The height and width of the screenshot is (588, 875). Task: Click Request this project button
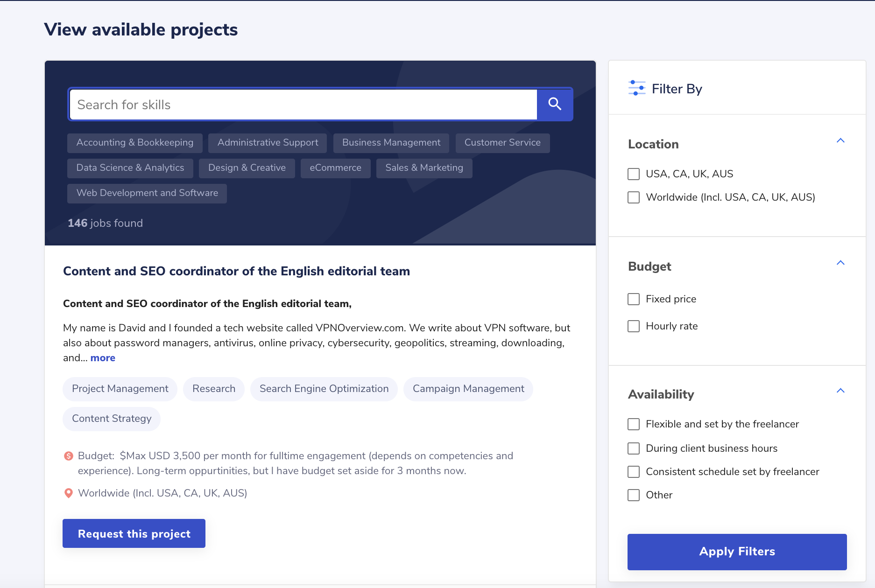(134, 533)
